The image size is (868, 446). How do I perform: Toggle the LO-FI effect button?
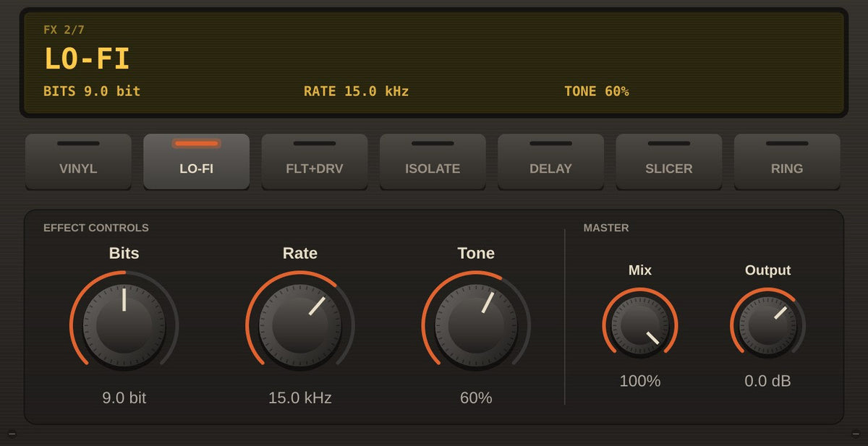196,161
